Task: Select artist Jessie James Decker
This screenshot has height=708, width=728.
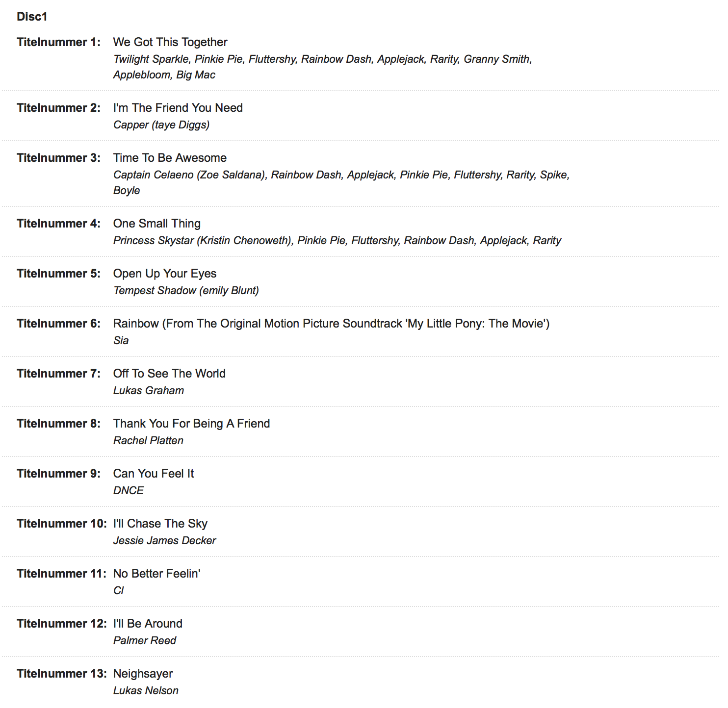Action: (164, 541)
